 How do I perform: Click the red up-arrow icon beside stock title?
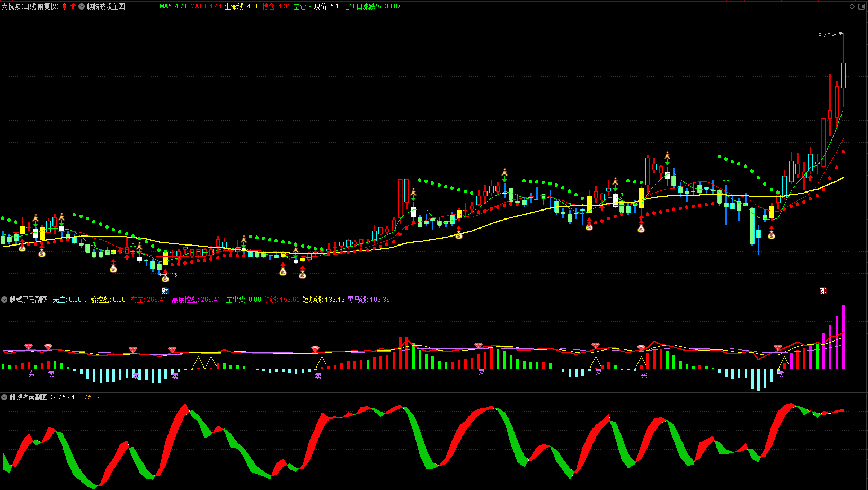pyautogui.click(x=73, y=6)
